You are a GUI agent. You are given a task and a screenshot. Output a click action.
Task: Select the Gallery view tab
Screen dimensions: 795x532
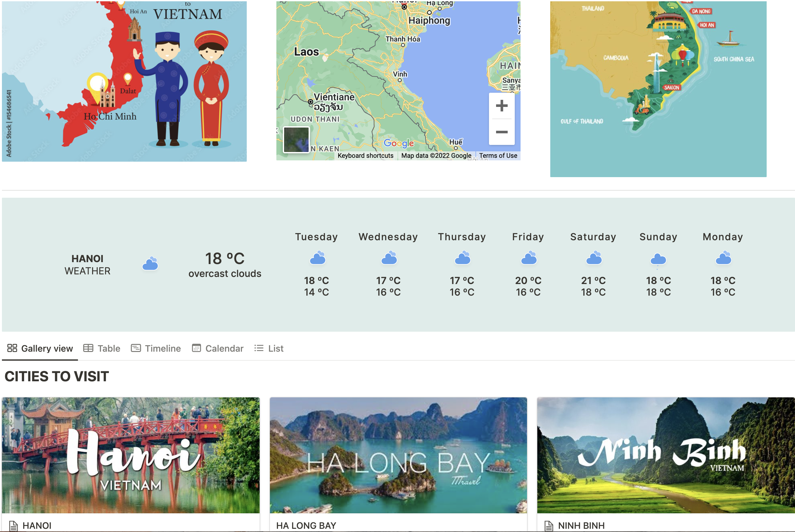[x=40, y=348]
